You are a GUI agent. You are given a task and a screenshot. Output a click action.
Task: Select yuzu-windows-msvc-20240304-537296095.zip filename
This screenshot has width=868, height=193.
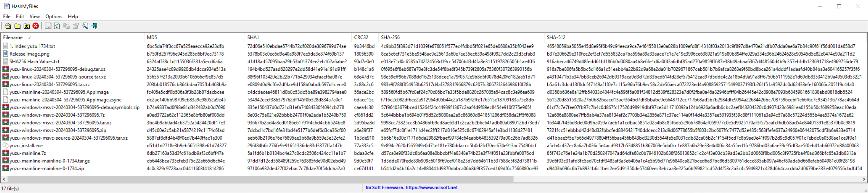tap(58, 130)
